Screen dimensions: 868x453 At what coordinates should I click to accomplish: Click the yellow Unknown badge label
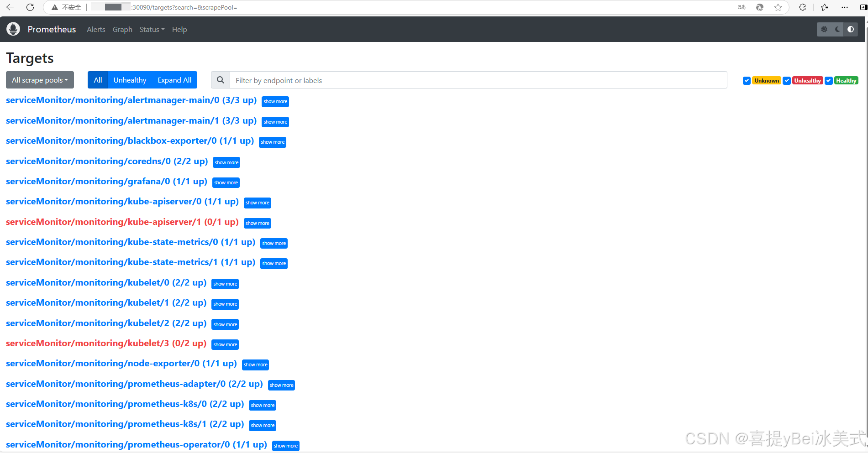click(767, 81)
